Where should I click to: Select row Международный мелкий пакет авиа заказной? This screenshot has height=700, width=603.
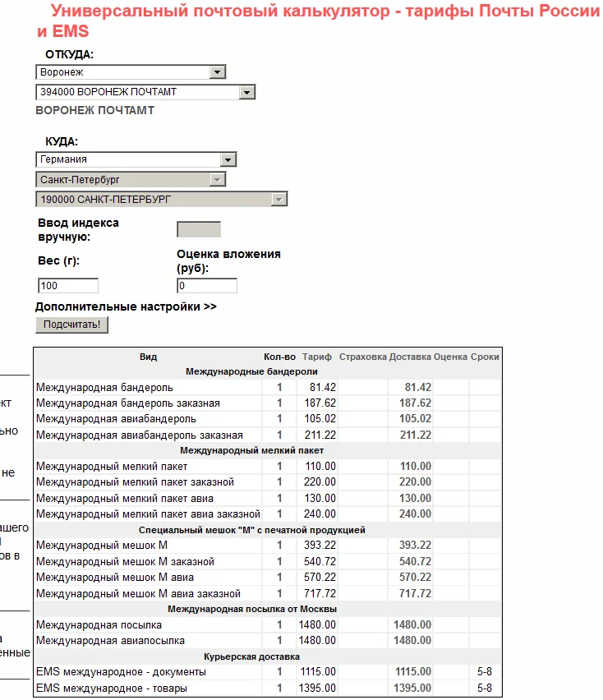tap(268, 513)
